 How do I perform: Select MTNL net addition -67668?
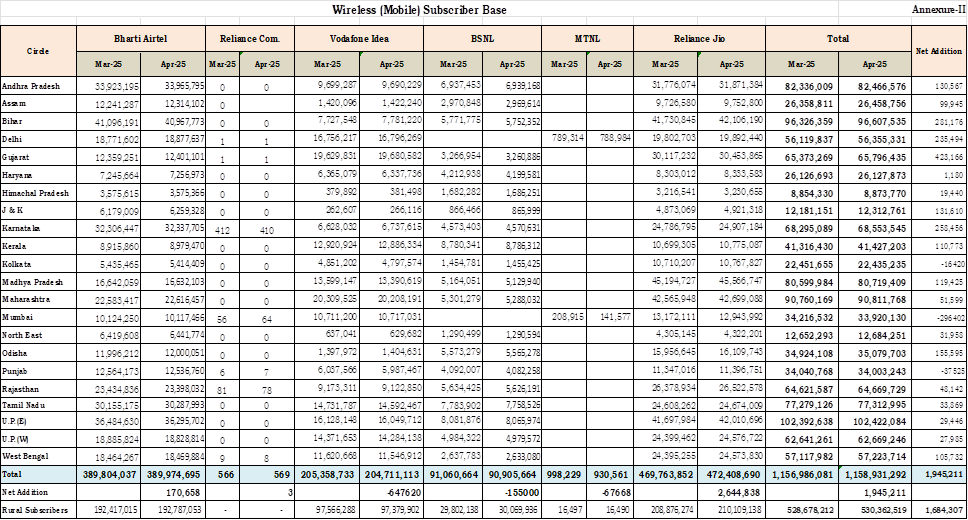point(616,493)
